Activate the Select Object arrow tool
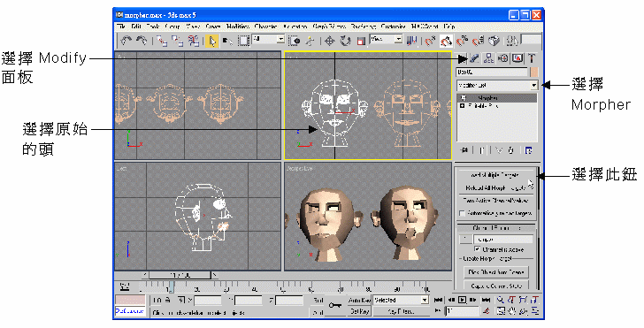The width and height of the screenshot is (644, 328). (x=212, y=41)
